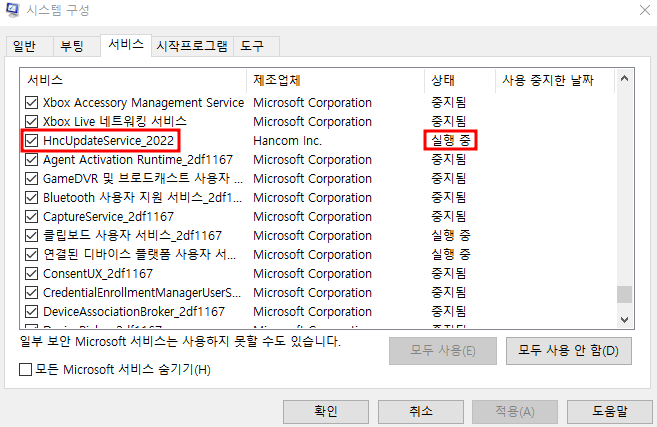Click the services list scrollbar thumb

[x=624, y=294]
